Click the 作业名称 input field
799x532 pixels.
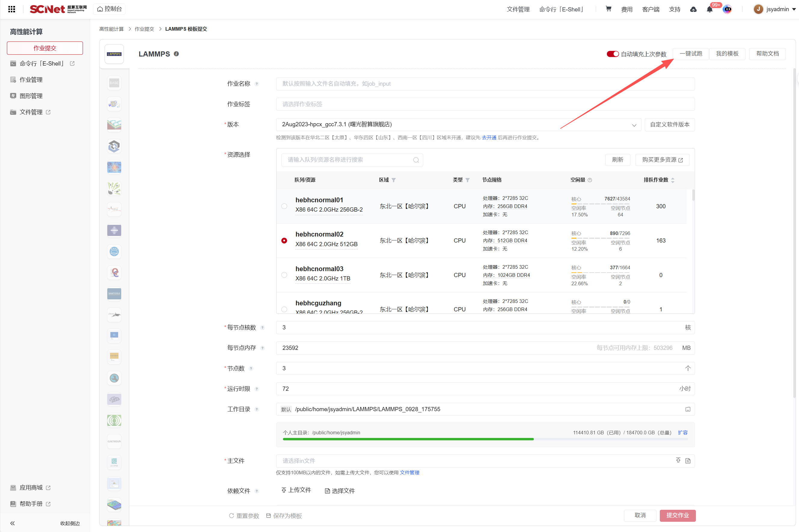click(x=485, y=84)
